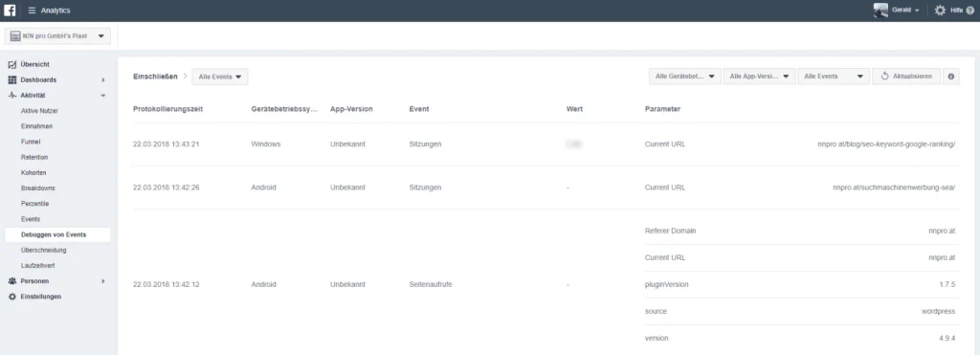Open Kohorten report

click(x=33, y=172)
